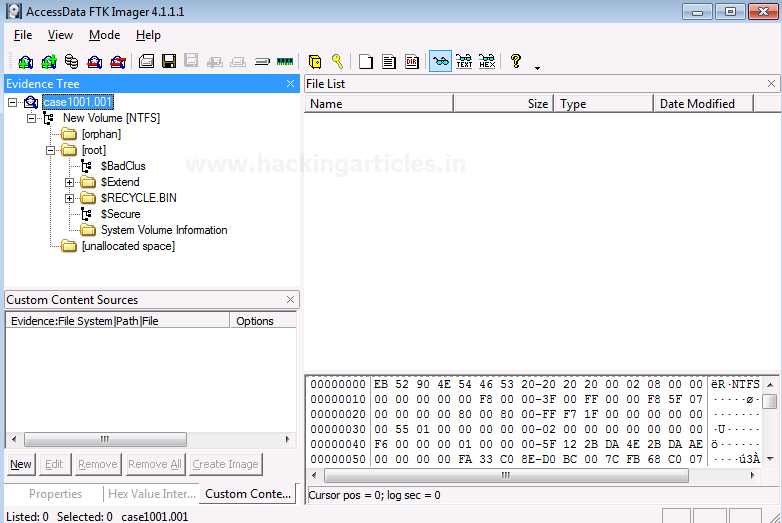
Task: Click the greyed Remove All button
Action: point(155,464)
